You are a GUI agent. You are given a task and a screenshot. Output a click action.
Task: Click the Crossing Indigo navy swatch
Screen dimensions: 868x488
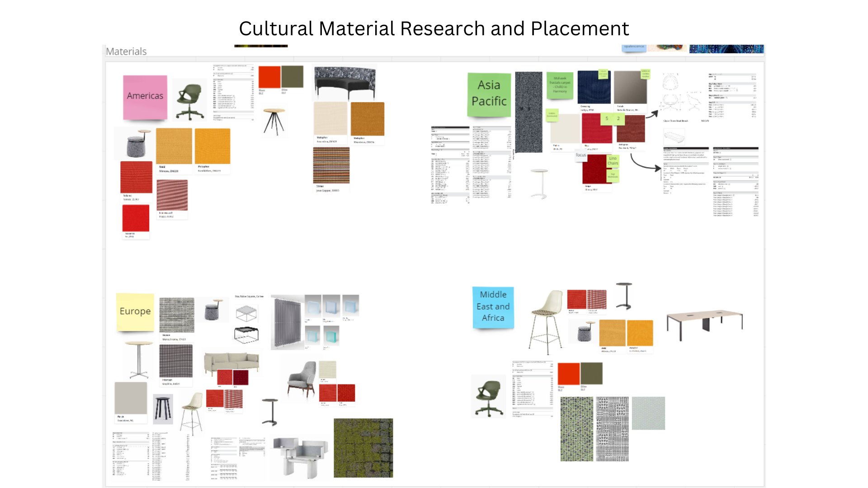594,87
